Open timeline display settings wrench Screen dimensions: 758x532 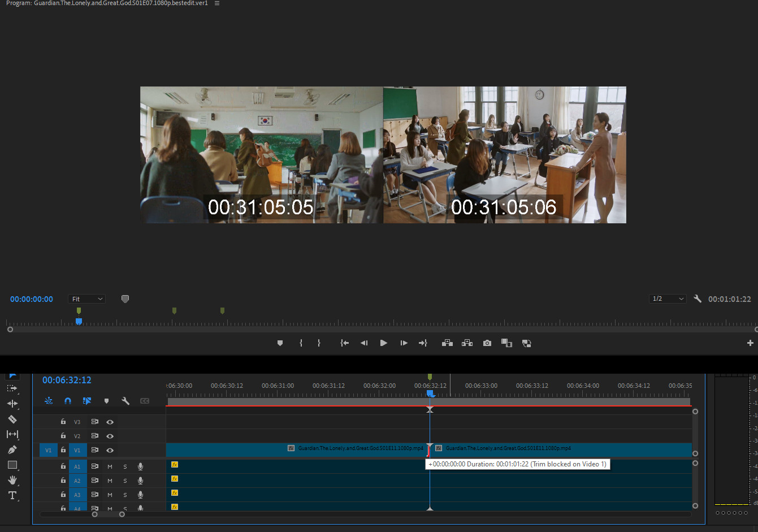125,401
